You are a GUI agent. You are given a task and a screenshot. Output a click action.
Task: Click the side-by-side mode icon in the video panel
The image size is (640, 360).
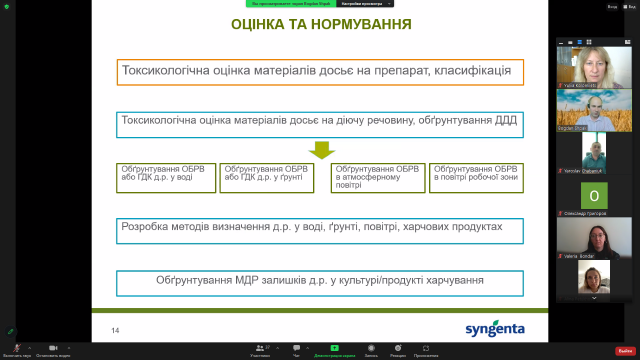pos(627,42)
